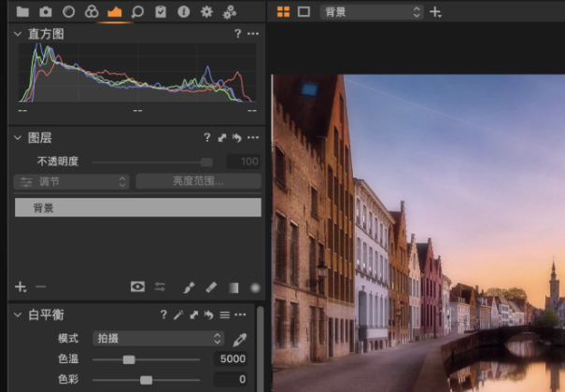Select the draw mask brush in Layers

189,287
